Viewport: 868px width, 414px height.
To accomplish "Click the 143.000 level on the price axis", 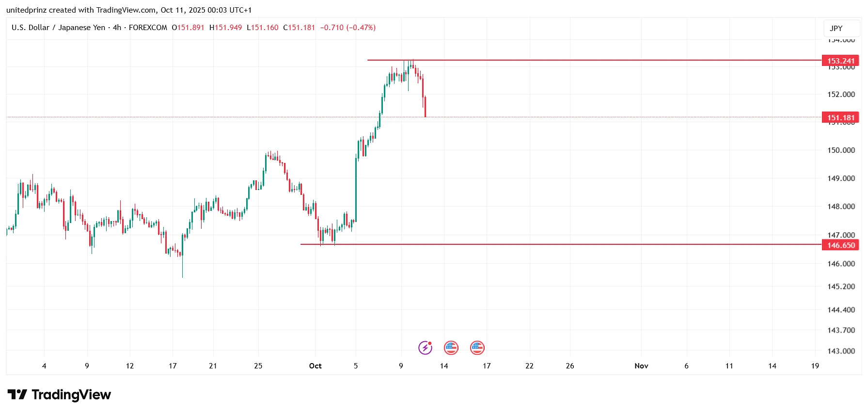I will click(841, 351).
